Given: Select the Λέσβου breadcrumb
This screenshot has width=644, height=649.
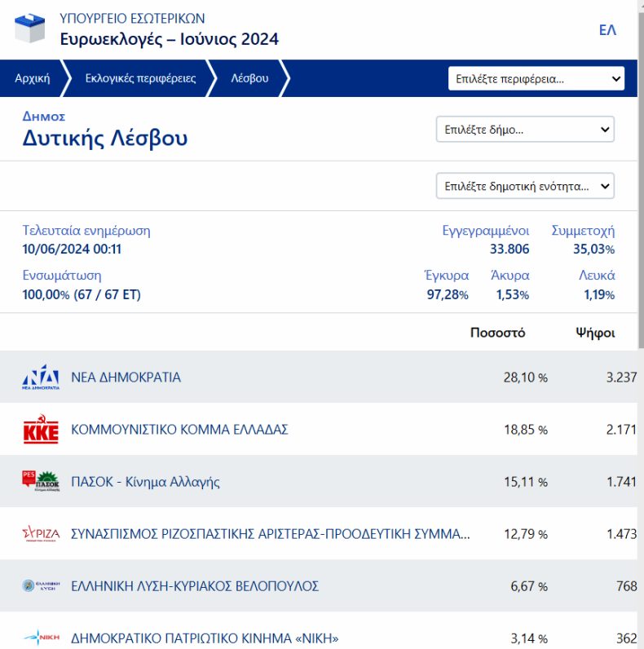Looking at the screenshot, I should coord(249,78).
